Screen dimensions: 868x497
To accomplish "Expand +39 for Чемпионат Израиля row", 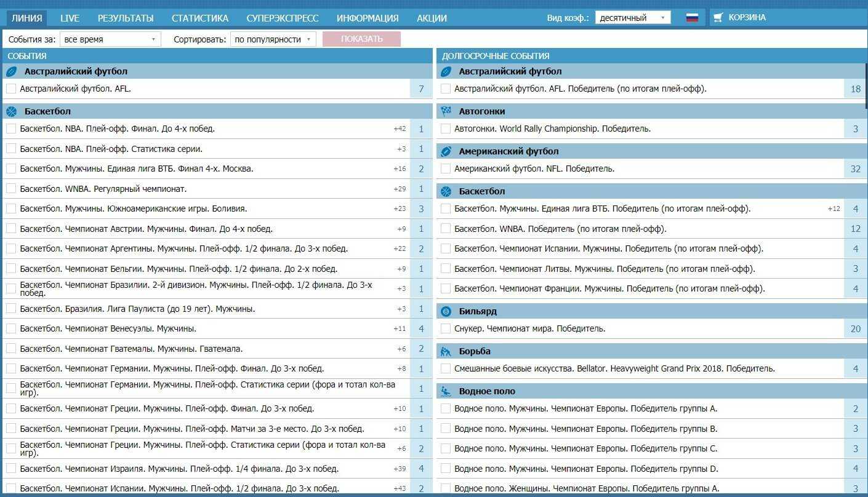I will (x=400, y=469).
